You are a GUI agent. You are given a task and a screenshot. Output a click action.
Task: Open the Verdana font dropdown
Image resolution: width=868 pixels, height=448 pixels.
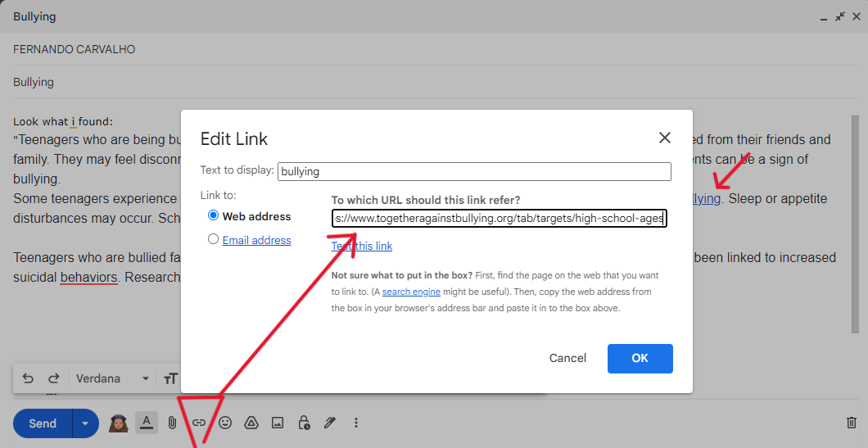pyautogui.click(x=112, y=378)
